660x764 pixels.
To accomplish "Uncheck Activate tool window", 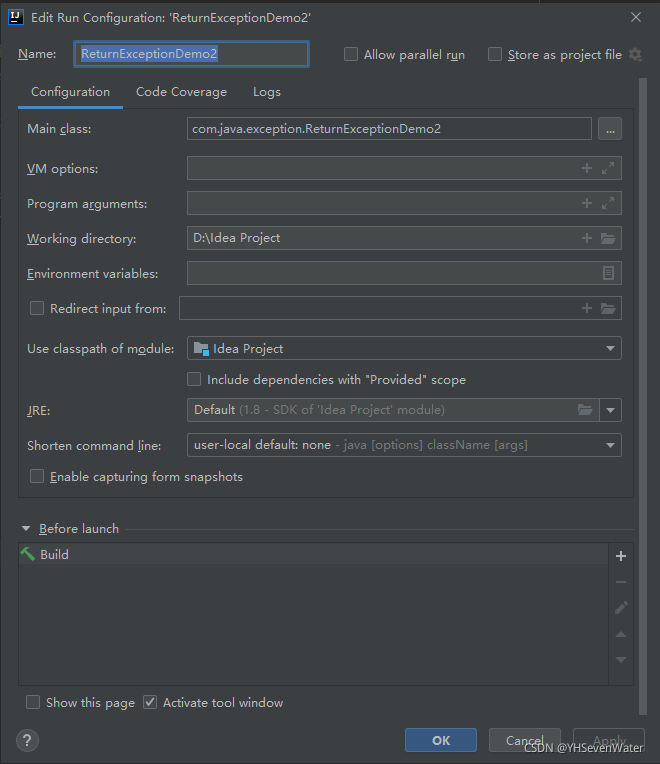I will coord(150,702).
